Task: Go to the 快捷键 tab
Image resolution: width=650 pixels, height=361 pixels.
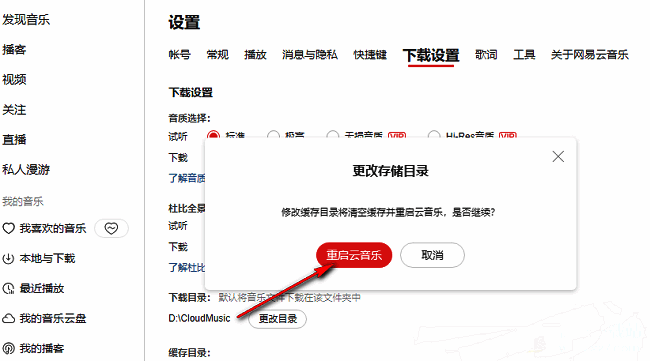Action: click(370, 55)
